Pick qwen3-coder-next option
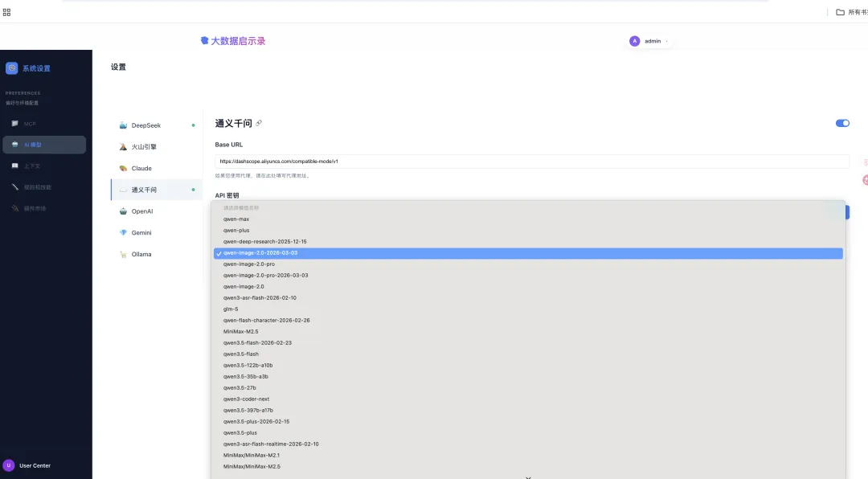 click(528, 399)
